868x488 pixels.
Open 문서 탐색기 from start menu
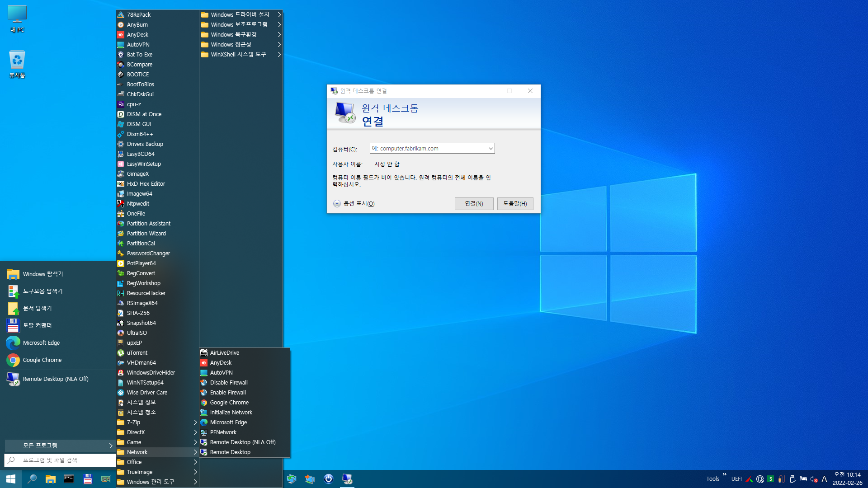click(x=59, y=309)
